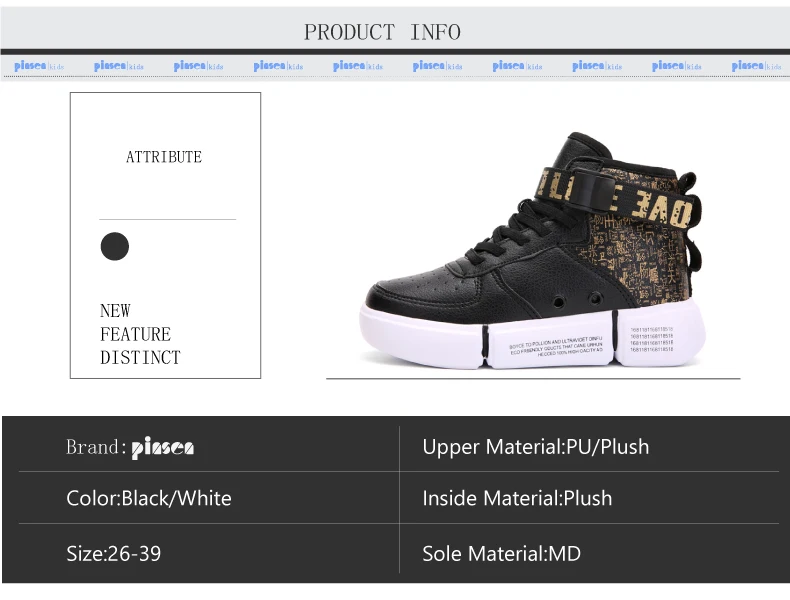790x600 pixels.
Task: Click the black color swatch circle
Action: pyautogui.click(x=115, y=246)
